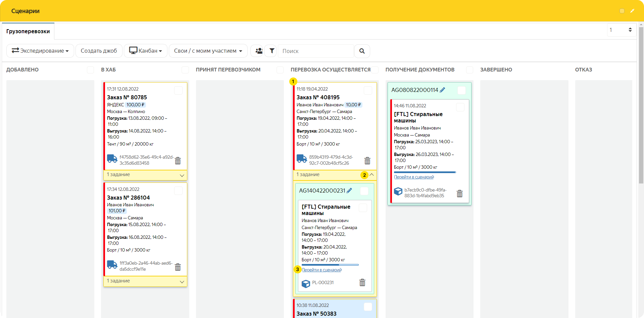Click the magnifier search button
The width and height of the screenshot is (644, 318).
362,51
